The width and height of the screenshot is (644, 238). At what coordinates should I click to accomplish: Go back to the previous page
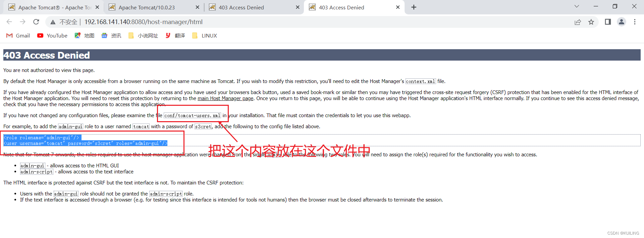(9, 22)
